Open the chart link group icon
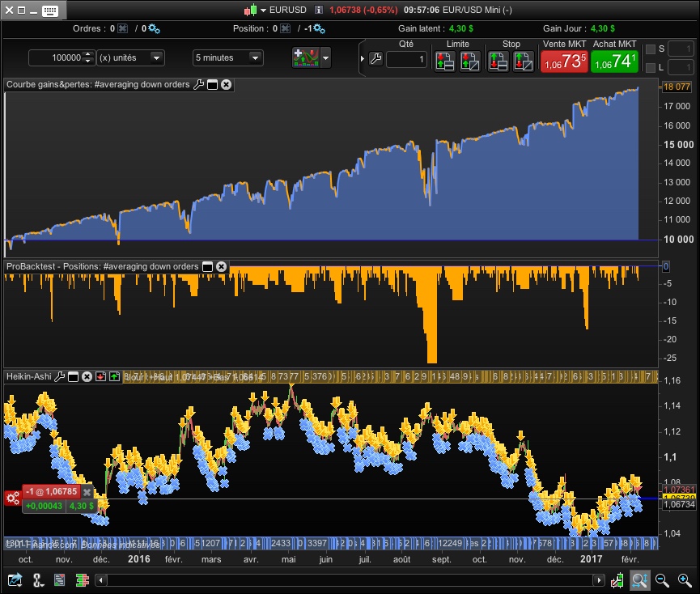This screenshot has width=700, height=594. (x=38, y=580)
